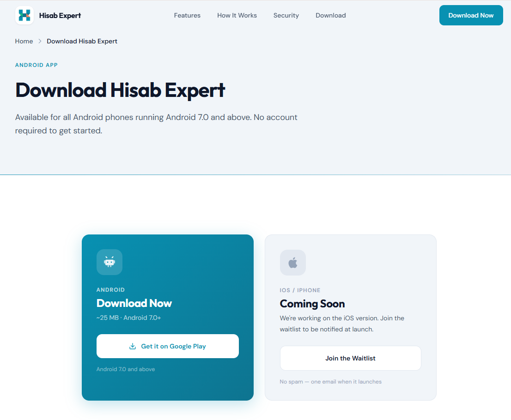Click the Download Now header button
Image resolution: width=511 pixels, height=420 pixels.
coord(471,15)
